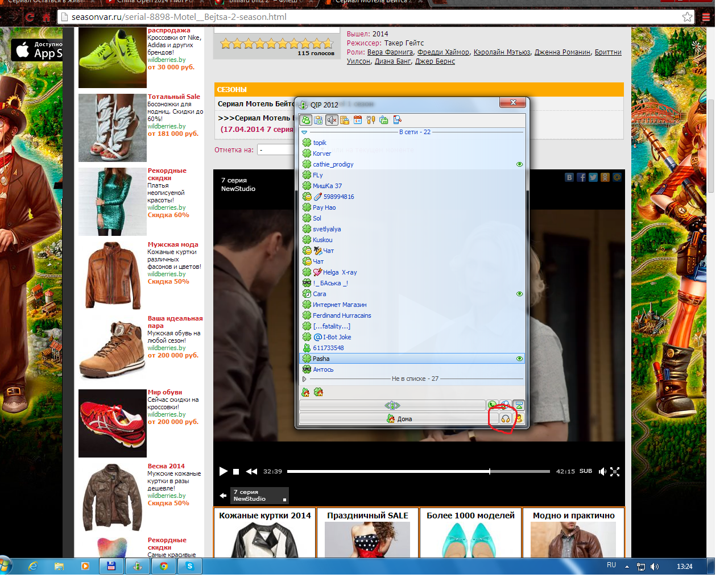Open the Chrome menu button
Screen dimensions: 728x582
[x=706, y=17]
